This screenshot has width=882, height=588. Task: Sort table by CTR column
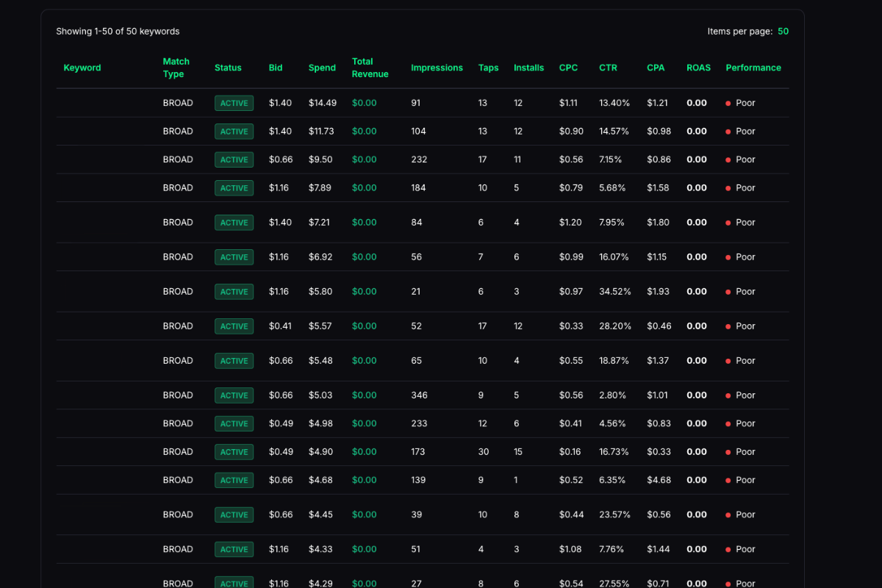click(x=608, y=68)
